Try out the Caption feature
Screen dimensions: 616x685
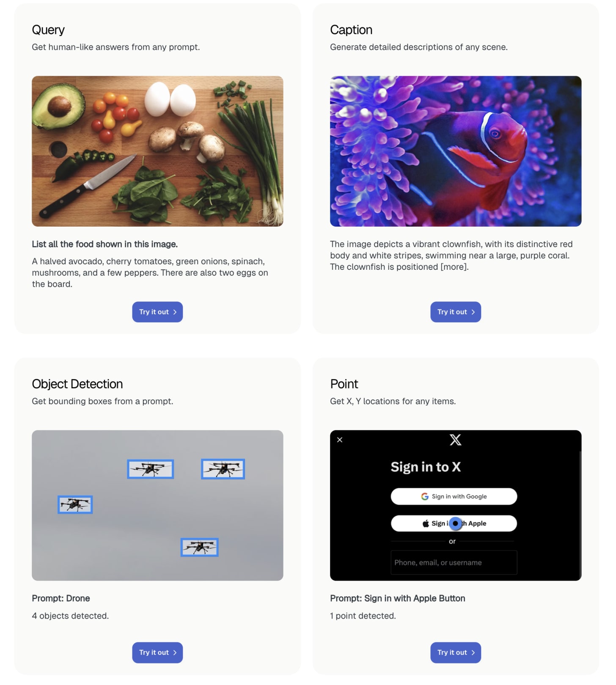(456, 312)
